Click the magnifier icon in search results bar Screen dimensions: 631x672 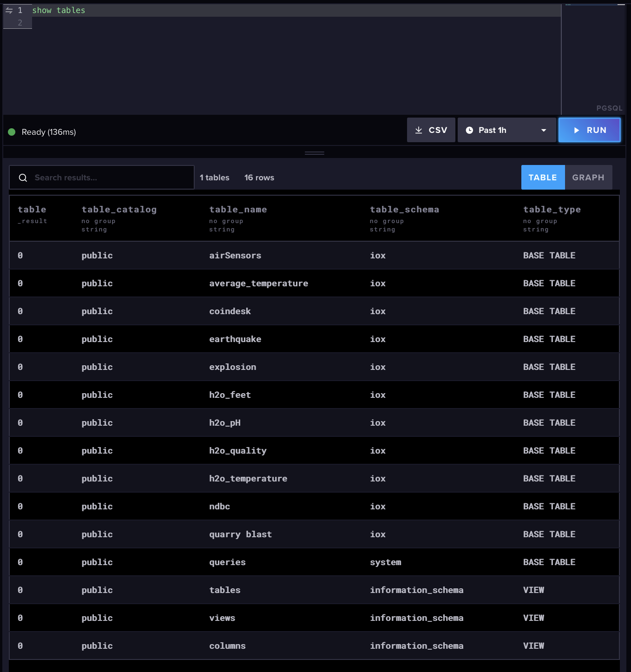click(x=23, y=178)
